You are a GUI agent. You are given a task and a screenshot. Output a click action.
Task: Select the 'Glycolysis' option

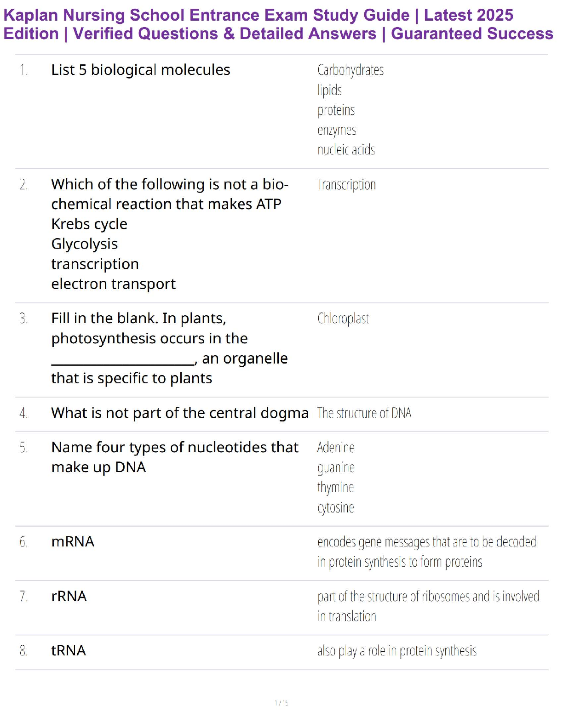pyautogui.click(x=85, y=244)
